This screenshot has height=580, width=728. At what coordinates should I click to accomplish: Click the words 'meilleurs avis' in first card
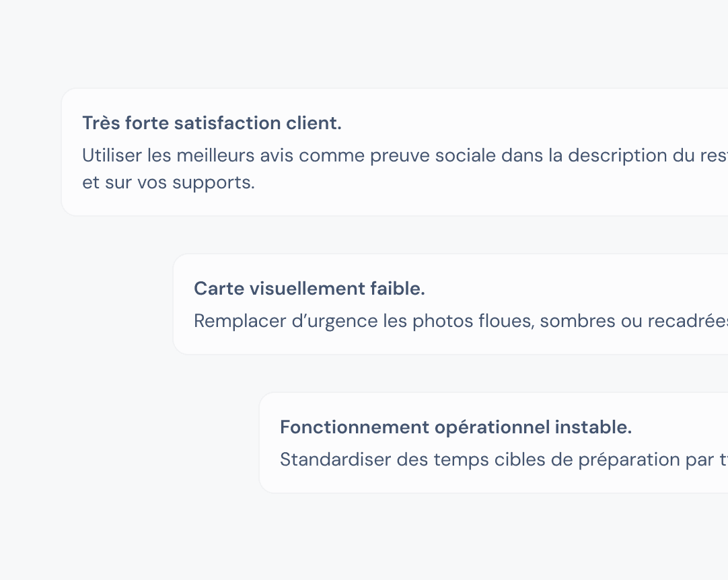(235, 155)
